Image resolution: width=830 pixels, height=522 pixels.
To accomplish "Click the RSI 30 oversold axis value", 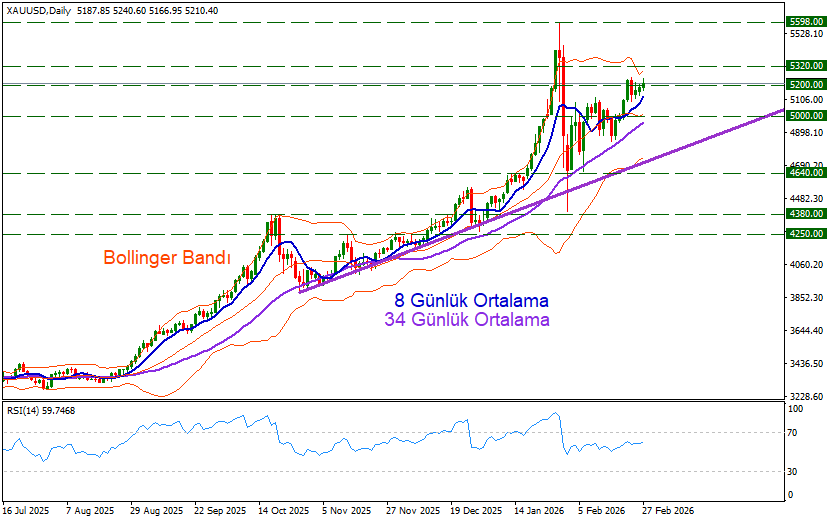I will (x=794, y=471).
